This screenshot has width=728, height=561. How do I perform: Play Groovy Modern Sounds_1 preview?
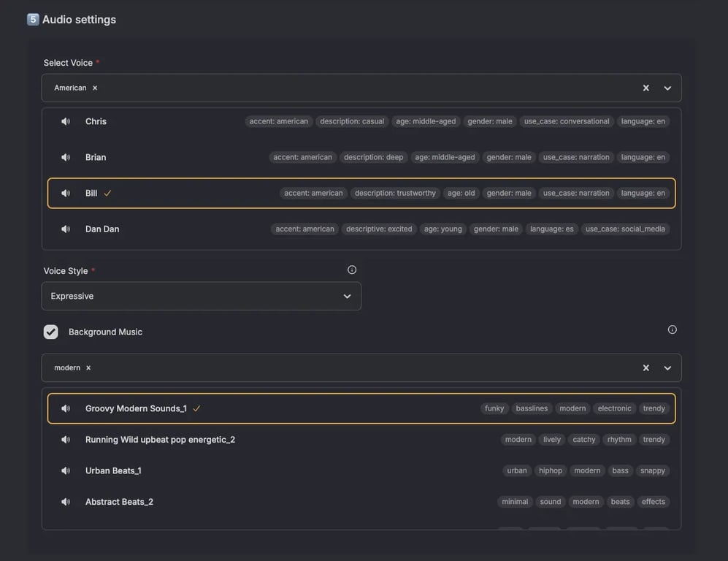click(x=66, y=408)
